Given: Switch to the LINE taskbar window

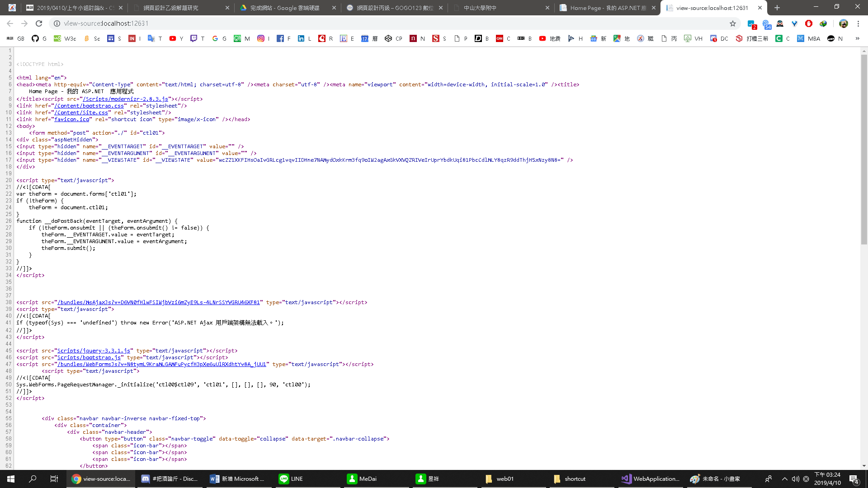Looking at the screenshot, I should tap(307, 479).
